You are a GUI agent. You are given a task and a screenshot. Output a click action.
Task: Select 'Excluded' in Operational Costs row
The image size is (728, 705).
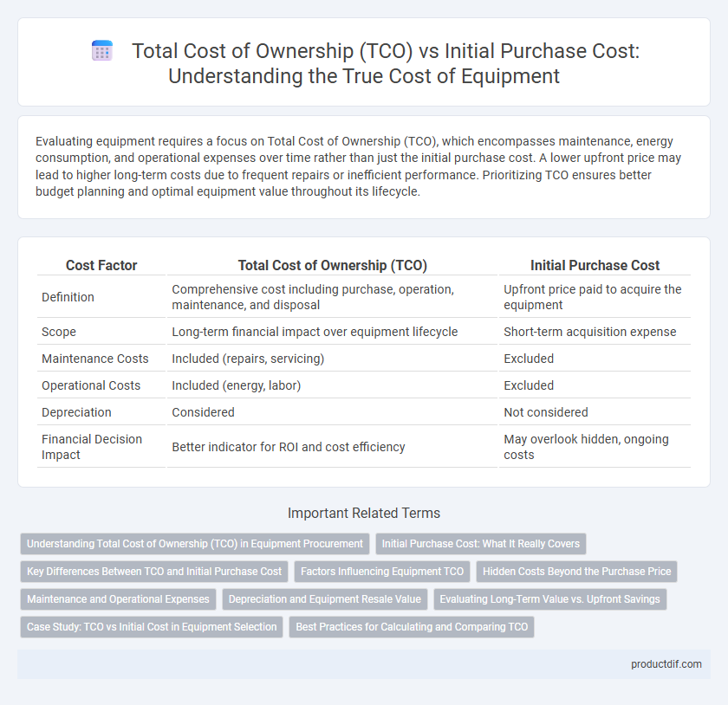click(x=595, y=385)
